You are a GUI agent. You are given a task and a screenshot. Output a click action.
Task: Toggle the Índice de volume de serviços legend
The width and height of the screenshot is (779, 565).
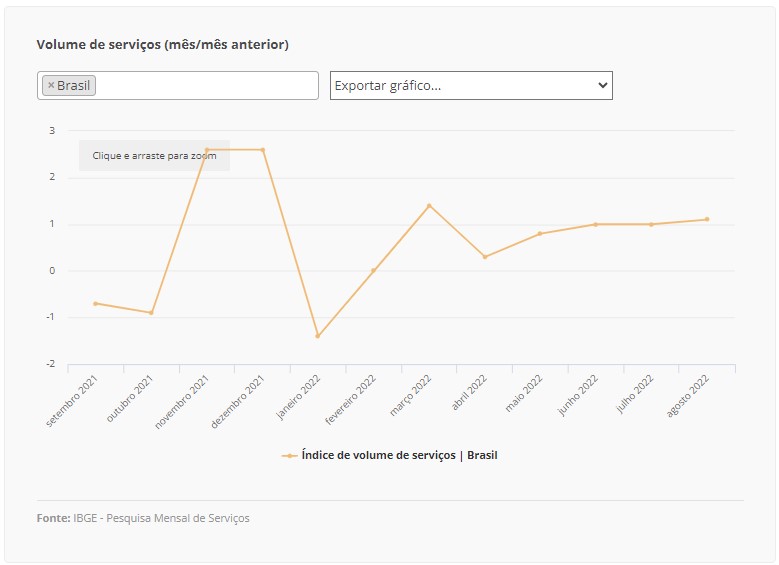coord(399,455)
